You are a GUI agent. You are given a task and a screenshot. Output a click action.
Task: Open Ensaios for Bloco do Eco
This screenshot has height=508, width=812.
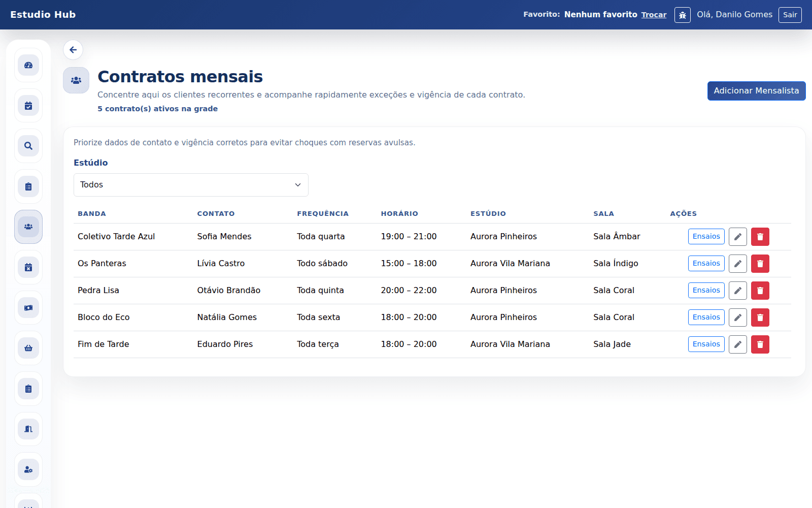click(x=706, y=317)
